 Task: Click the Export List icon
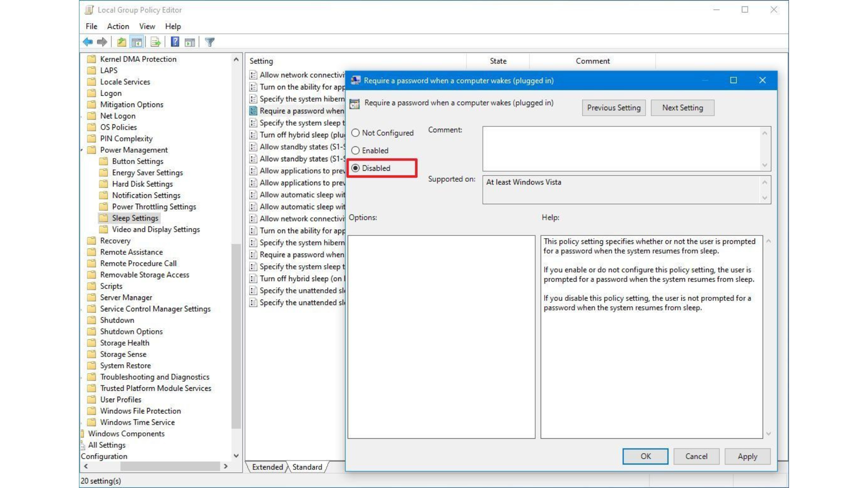coord(155,42)
